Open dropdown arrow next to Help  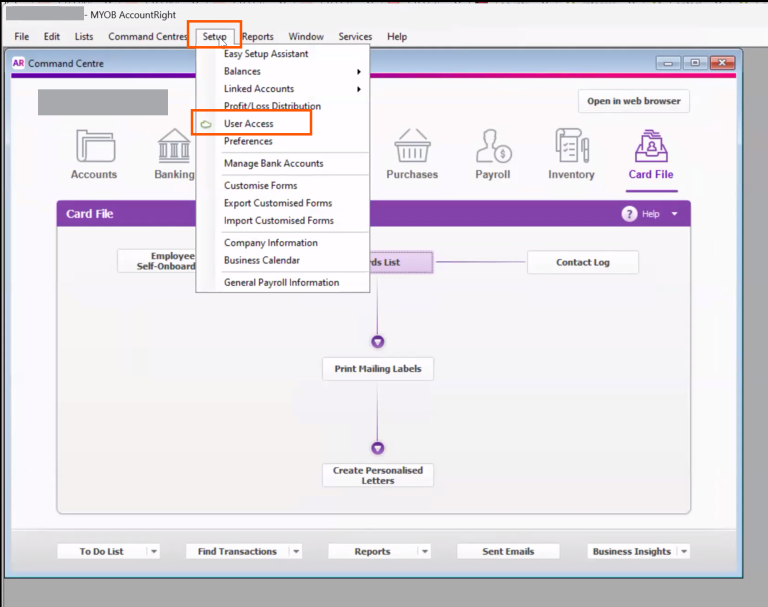[674, 214]
